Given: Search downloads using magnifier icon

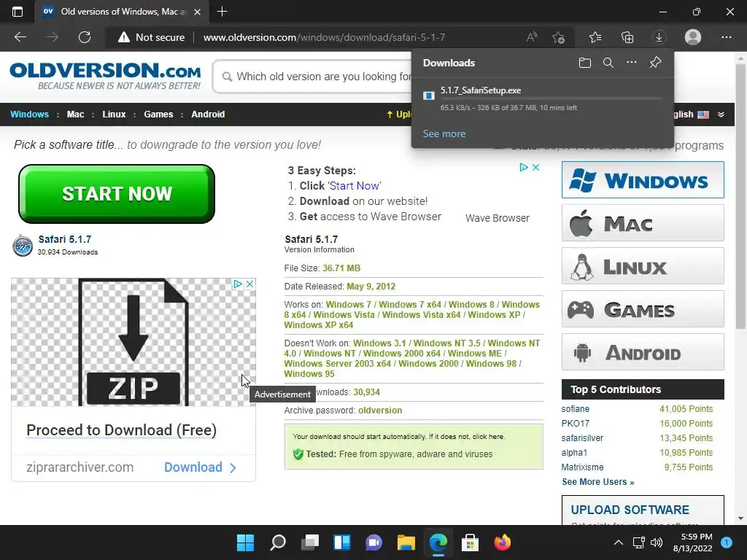Looking at the screenshot, I should pyautogui.click(x=608, y=63).
